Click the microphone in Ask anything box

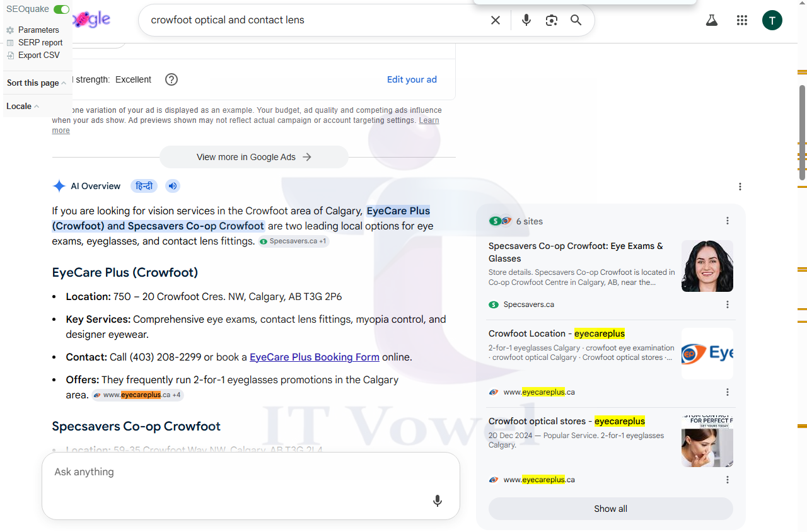click(438, 501)
